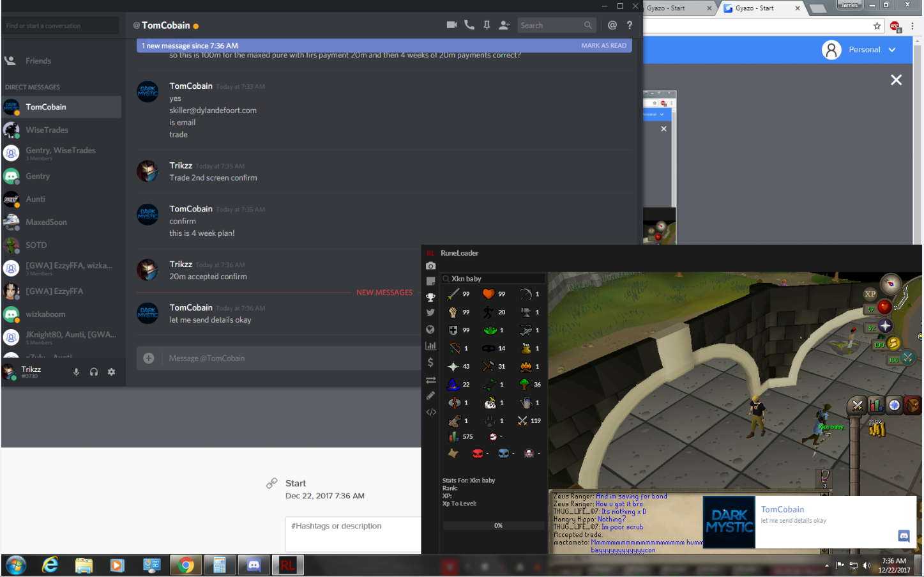Click the in-game compass

[890, 283]
